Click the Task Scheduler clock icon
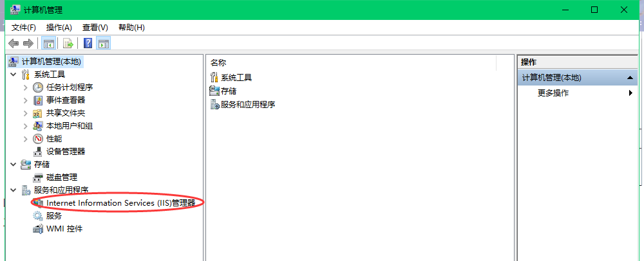The width and height of the screenshot is (644, 261). click(38, 87)
